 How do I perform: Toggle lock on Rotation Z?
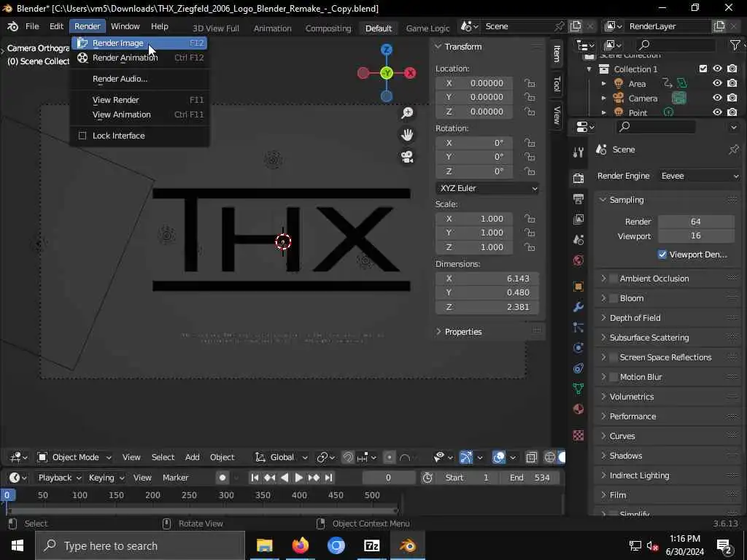tap(530, 171)
